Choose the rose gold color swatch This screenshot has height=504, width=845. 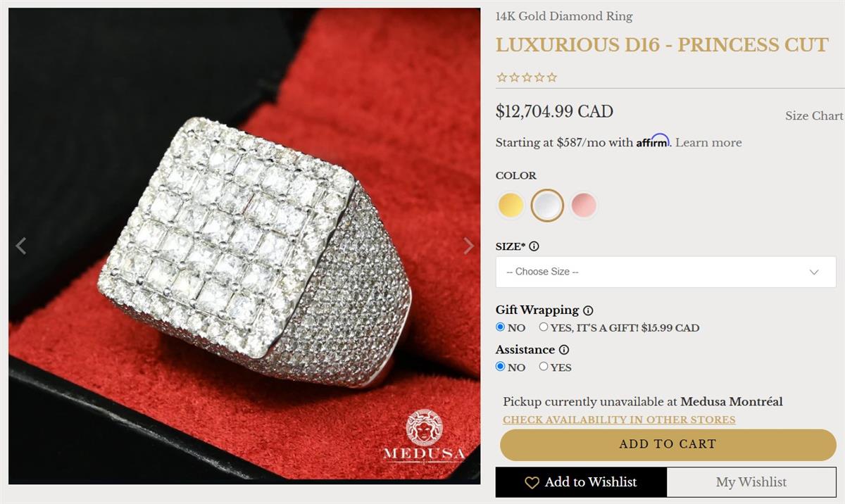coord(584,206)
